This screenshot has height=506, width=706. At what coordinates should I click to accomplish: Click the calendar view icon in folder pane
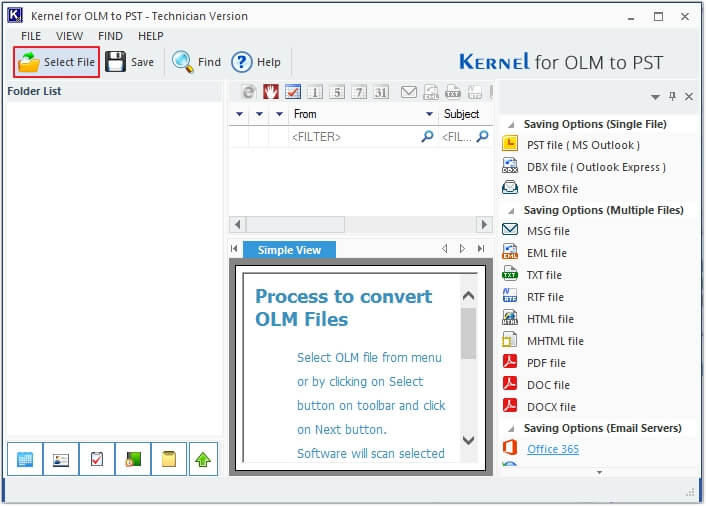click(x=25, y=459)
